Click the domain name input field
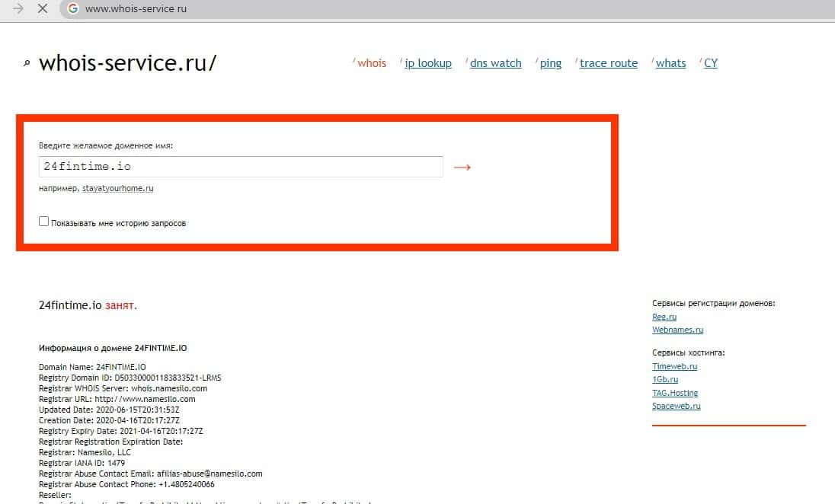 point(241,167)
